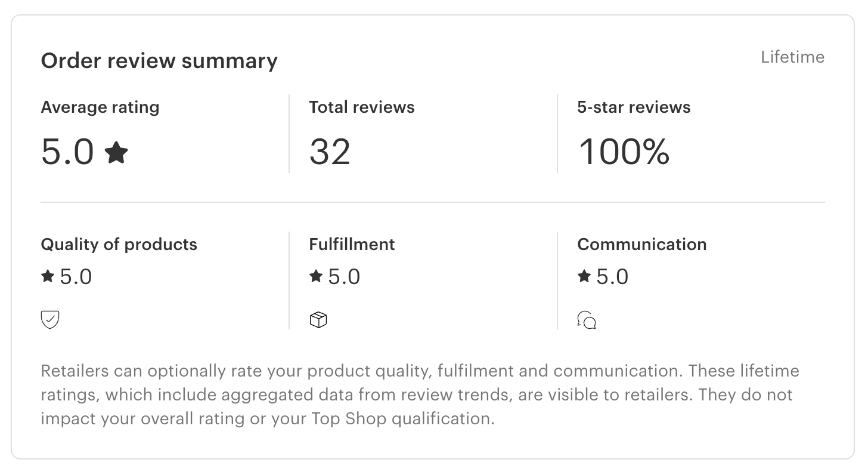Click the Lifetime label in corner
Image resolution: width=868 pixels, height=475 pixels.
792,57
